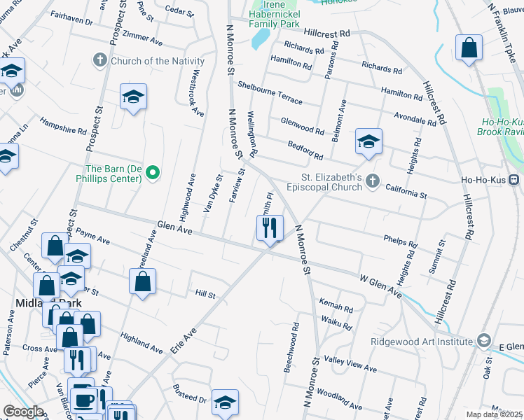Image resolution: width=524 pixels, height=420 pixels.
Task: Click the restaurant marker near Cross Ave
Action: click(77, 361)
